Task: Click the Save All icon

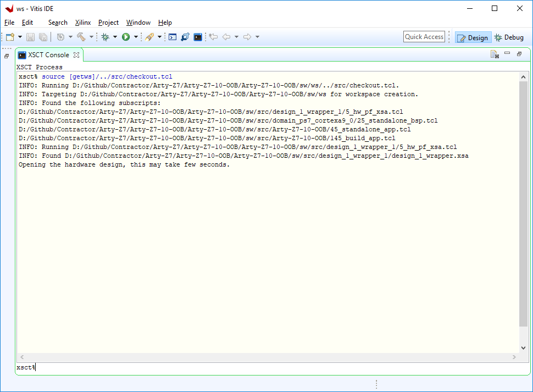Action: click(x=43, y=37)
